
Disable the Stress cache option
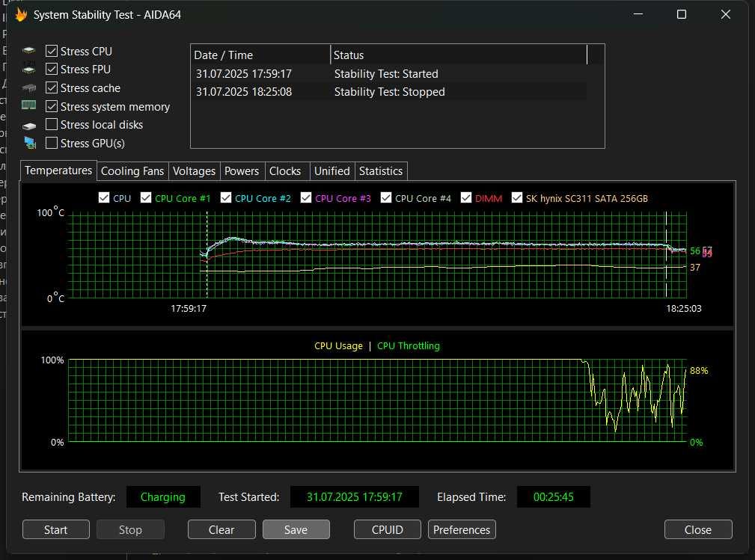pos(52,87)
